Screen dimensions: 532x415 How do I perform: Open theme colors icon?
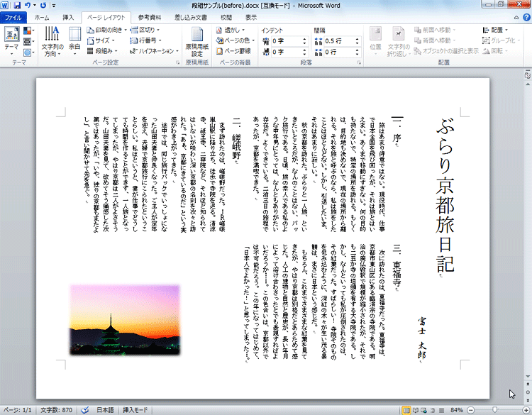(x=28, y=31)
